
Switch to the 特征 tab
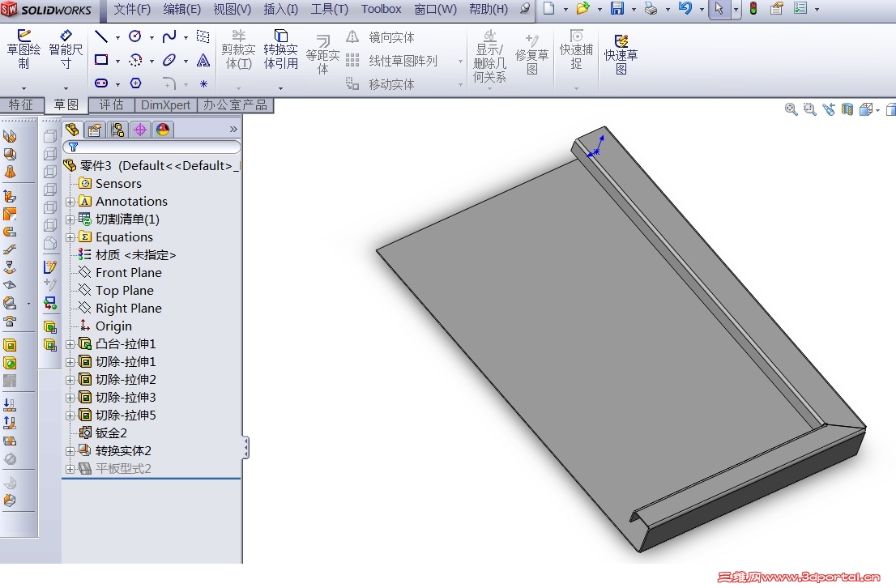pos(21,104)
